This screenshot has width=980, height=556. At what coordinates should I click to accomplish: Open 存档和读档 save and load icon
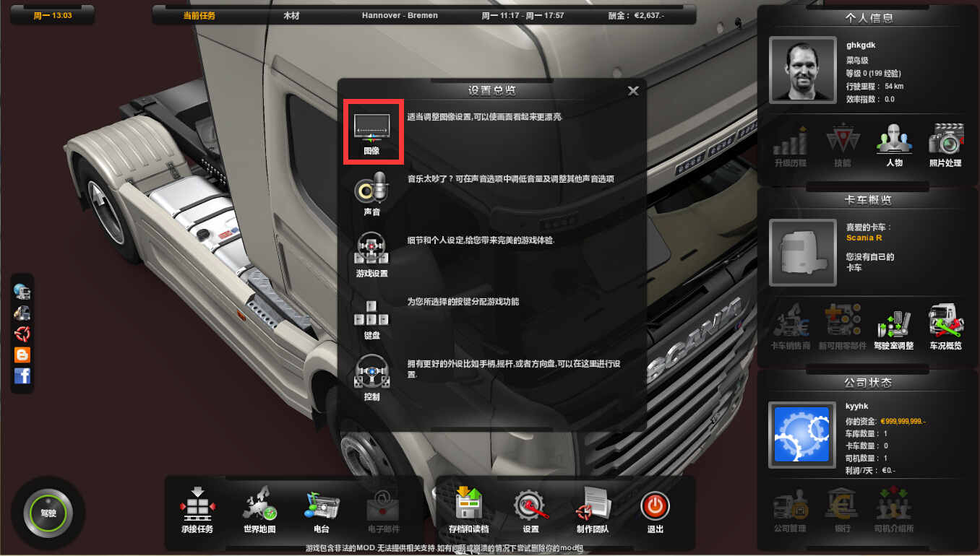(468, 509)
